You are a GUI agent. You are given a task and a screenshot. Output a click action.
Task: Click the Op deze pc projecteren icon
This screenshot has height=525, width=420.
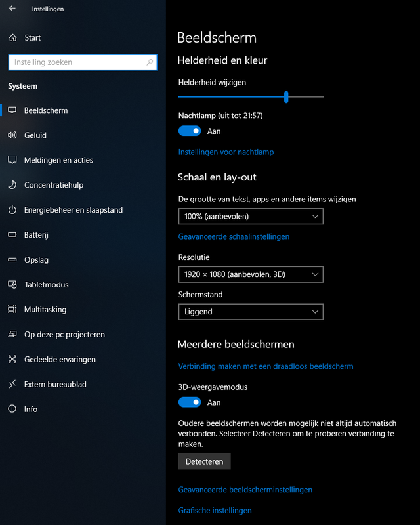(12, 334)
